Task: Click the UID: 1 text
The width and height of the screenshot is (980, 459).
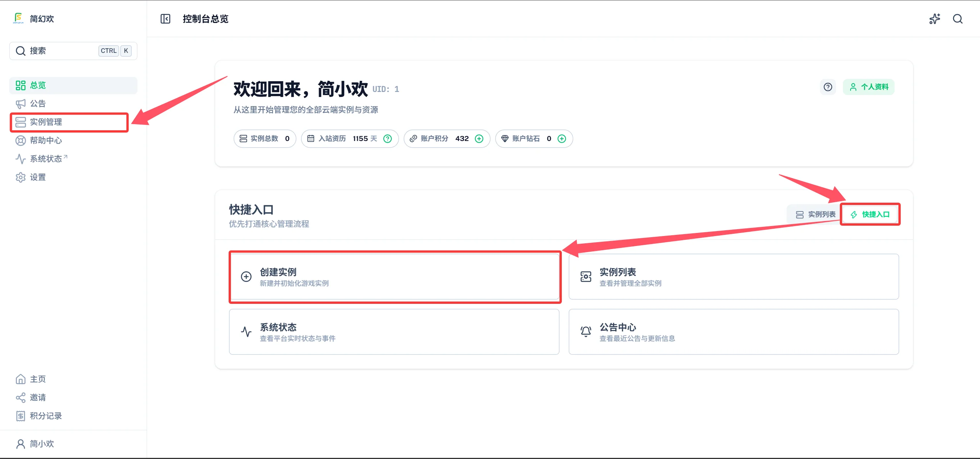Action: click(x=386, y=89)
